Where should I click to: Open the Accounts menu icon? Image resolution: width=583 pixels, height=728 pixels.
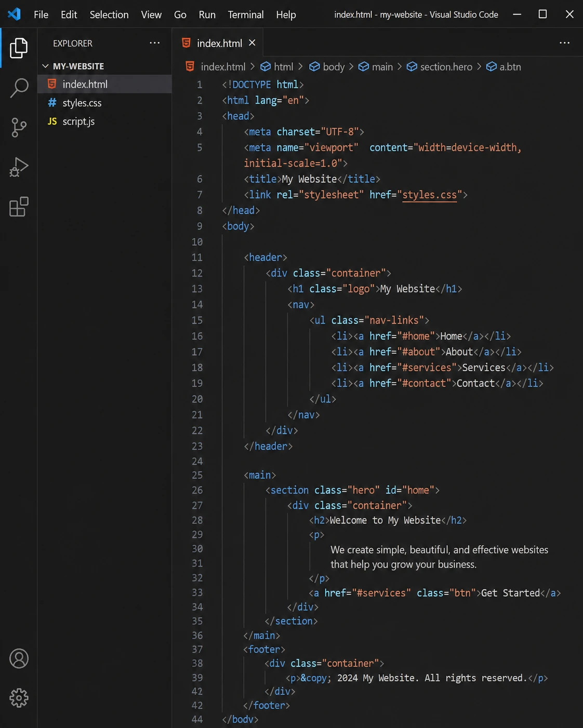[19, 658]
